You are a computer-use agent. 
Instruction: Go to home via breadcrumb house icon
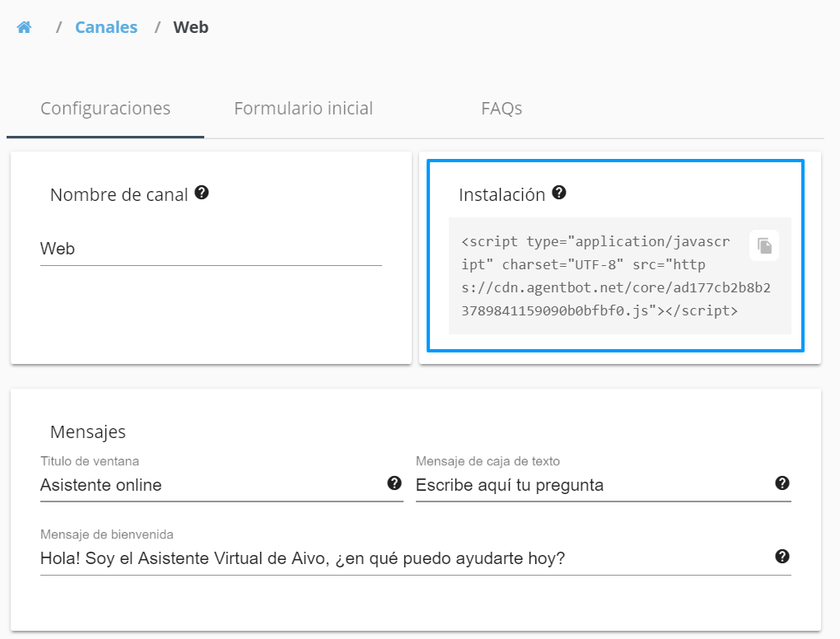[24, 27]
